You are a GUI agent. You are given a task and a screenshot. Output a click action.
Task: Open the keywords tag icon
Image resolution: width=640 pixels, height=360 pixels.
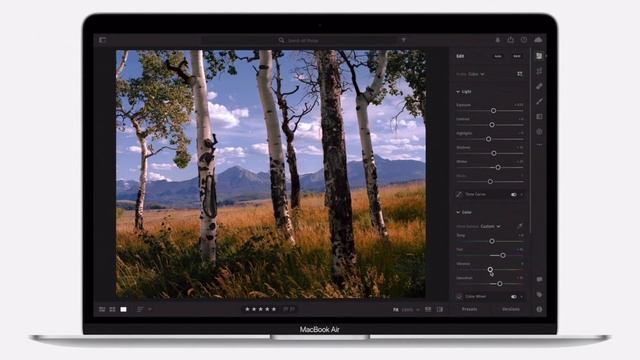[540, 294]
